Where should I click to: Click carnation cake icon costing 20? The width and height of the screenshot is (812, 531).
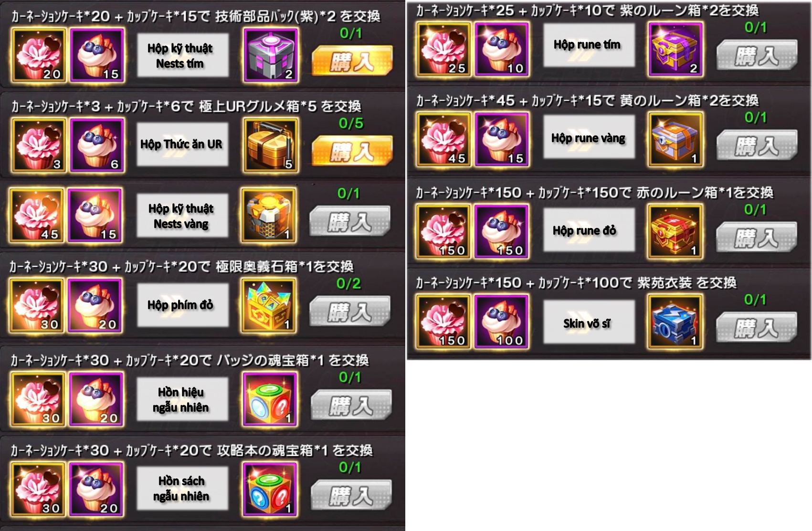[39, 55]
